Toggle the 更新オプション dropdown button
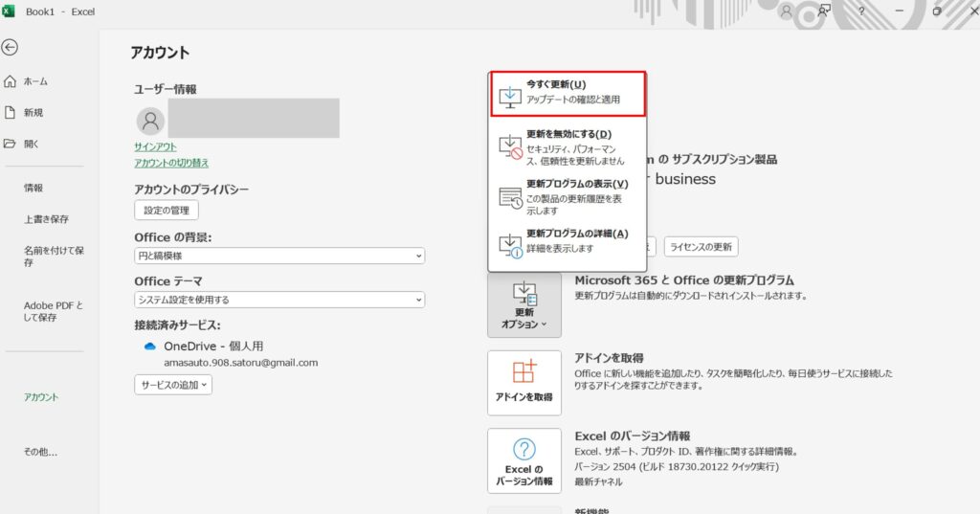Image resolution: width=980 pixels, height=514 pixels. [524, 305]
